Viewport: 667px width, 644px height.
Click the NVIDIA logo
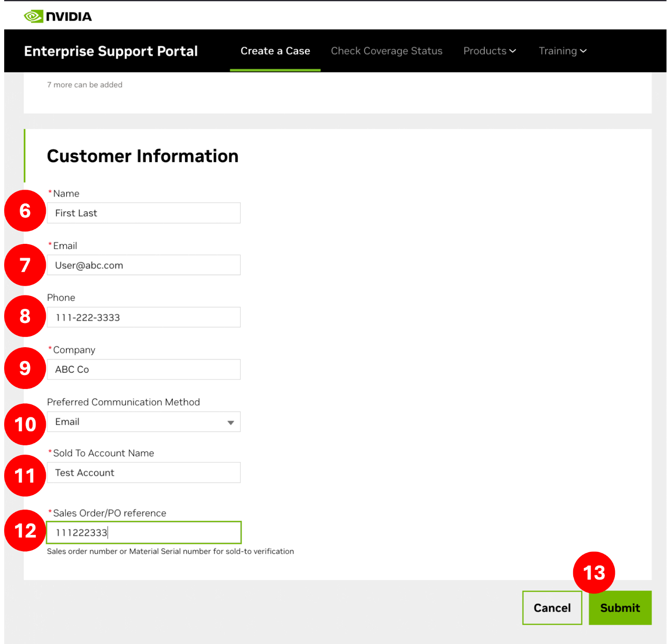58,16
